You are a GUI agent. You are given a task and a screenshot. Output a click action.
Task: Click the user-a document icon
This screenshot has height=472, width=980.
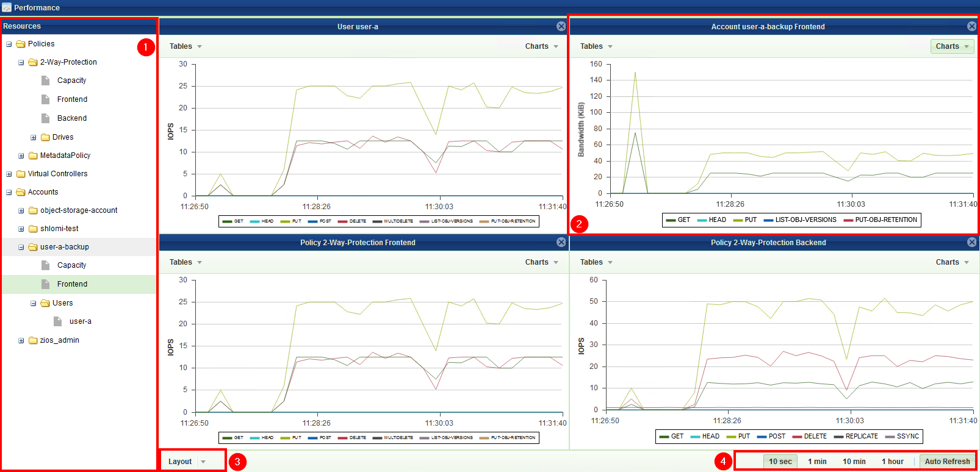(57, 321)
